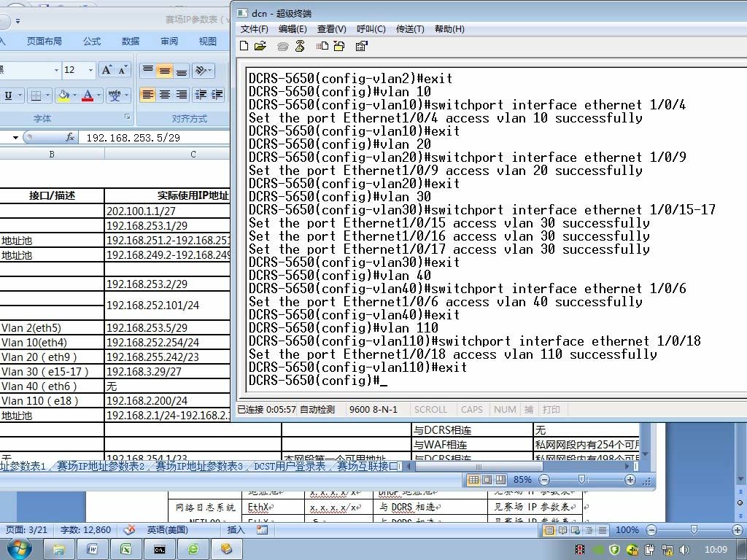The image size is (747, 560).
Task: Click the Excel zoom out minus button
Action: [544, 480]
